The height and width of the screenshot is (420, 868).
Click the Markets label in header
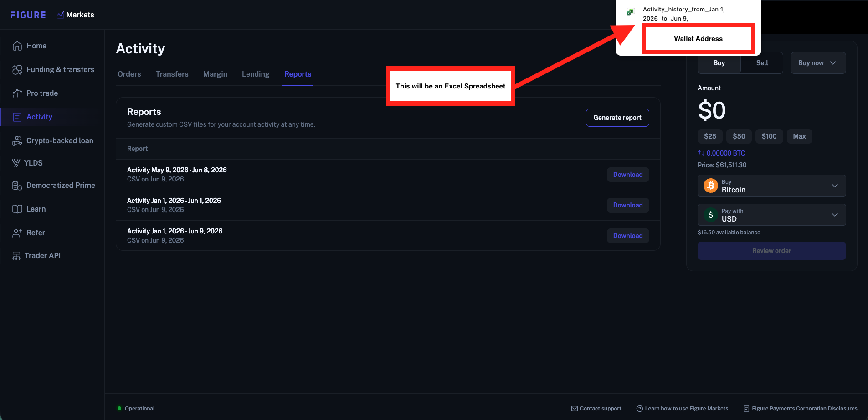point(80,15)
